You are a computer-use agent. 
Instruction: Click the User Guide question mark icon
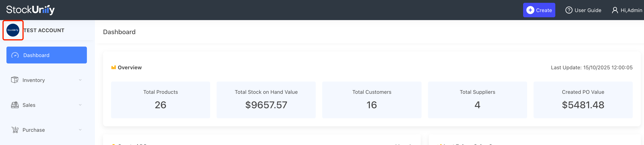pyautogui.click(x=569, y=10)
